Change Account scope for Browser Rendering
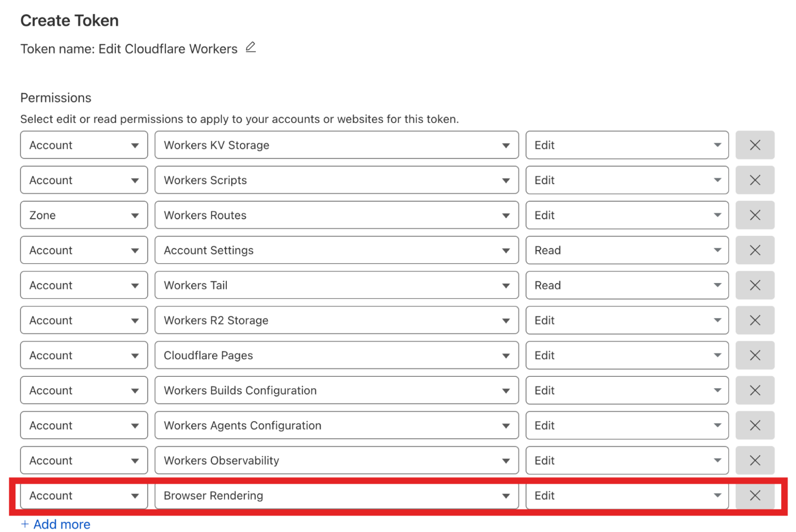Viewport: 796px width, 532px height. tap(84, 496)
